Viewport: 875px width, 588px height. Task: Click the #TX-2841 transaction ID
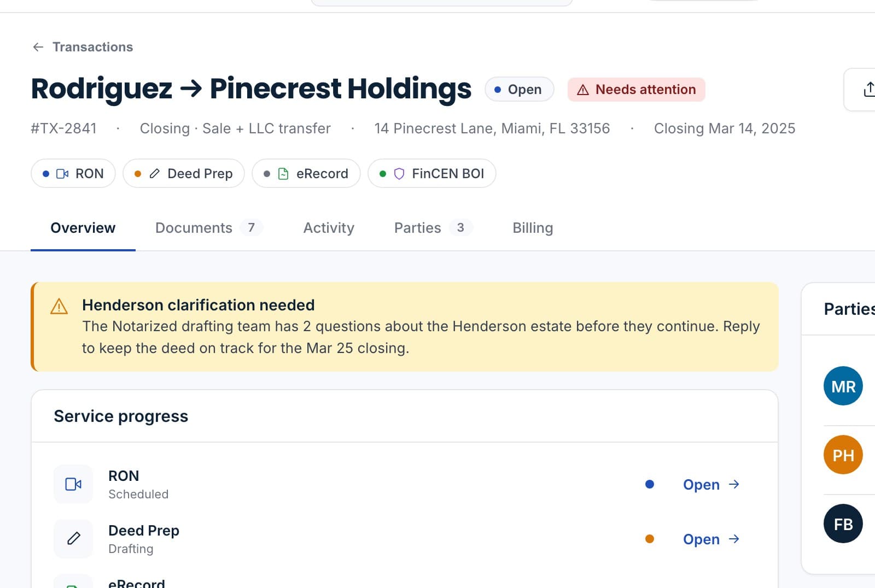point(64,128)
